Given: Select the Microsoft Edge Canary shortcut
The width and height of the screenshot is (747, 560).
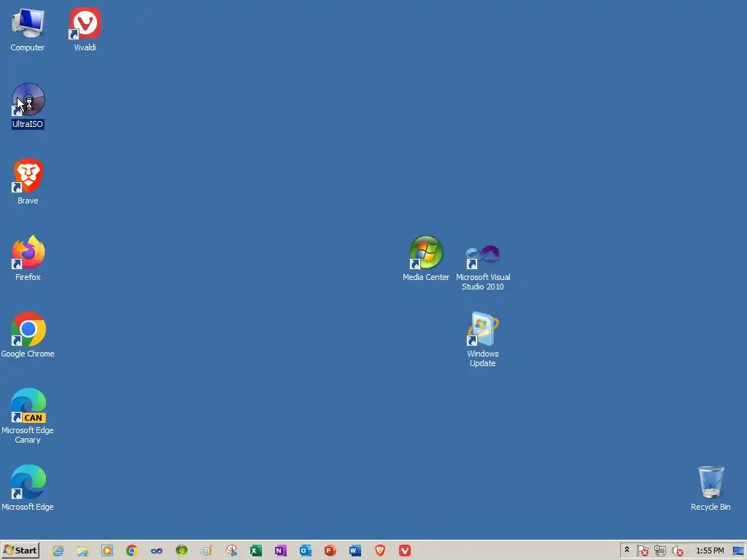Looking at the screenshot, I should (x=28, y=416).
